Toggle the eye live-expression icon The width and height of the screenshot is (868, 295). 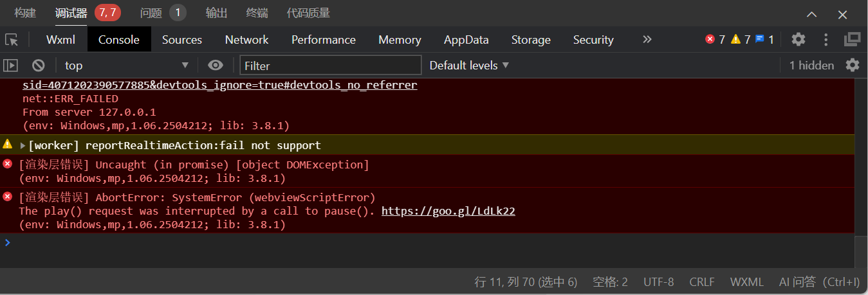click(216, 65)
